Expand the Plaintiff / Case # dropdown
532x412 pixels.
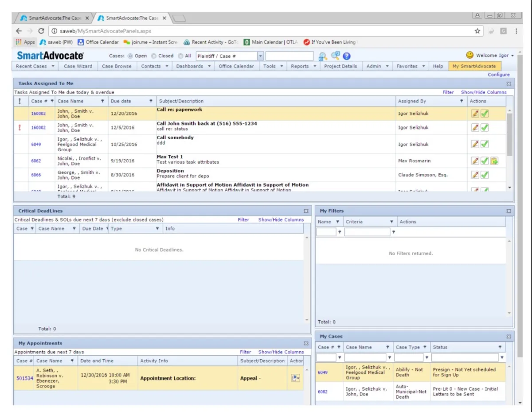pyautogui.click(x=260, y=56)
